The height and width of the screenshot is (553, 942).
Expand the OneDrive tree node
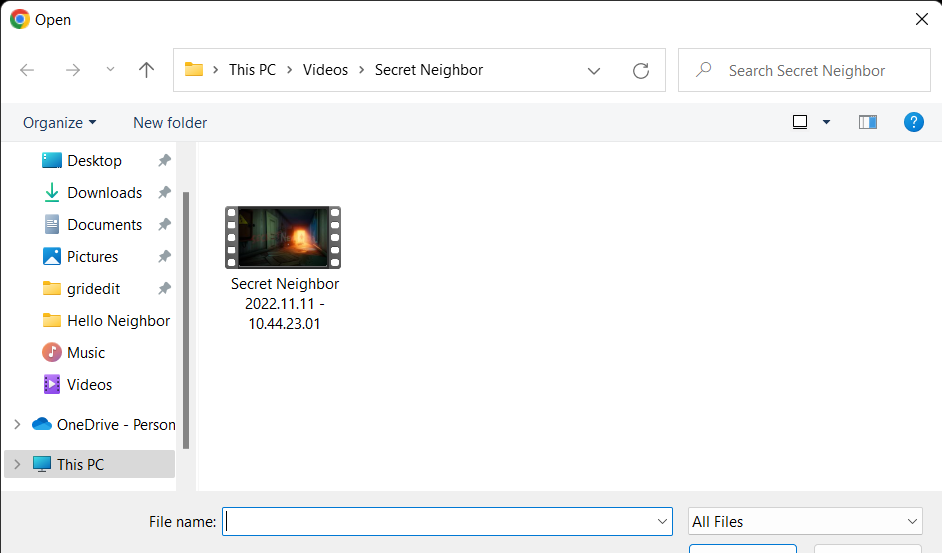(x=17, y=425)
